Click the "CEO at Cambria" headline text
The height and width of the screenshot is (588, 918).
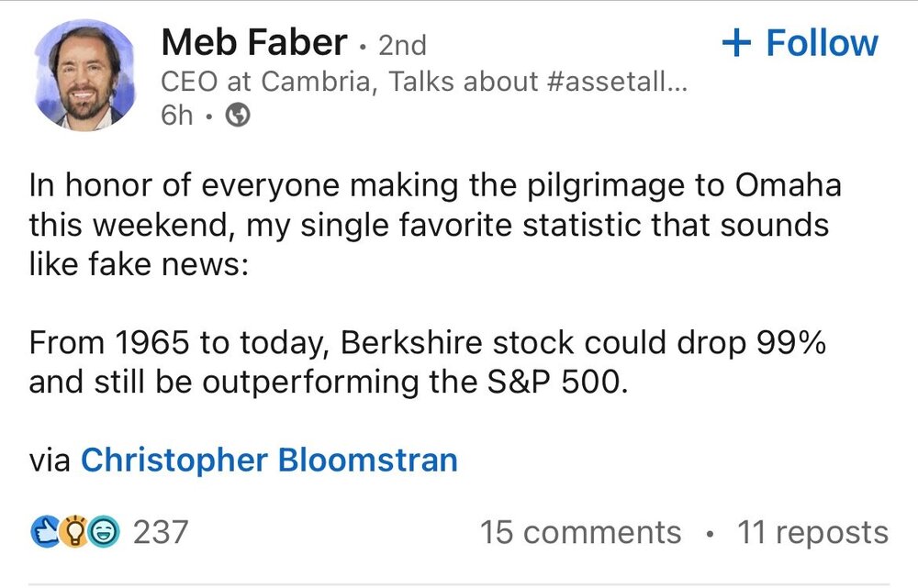pyautogui.click(x=264, y=82)
